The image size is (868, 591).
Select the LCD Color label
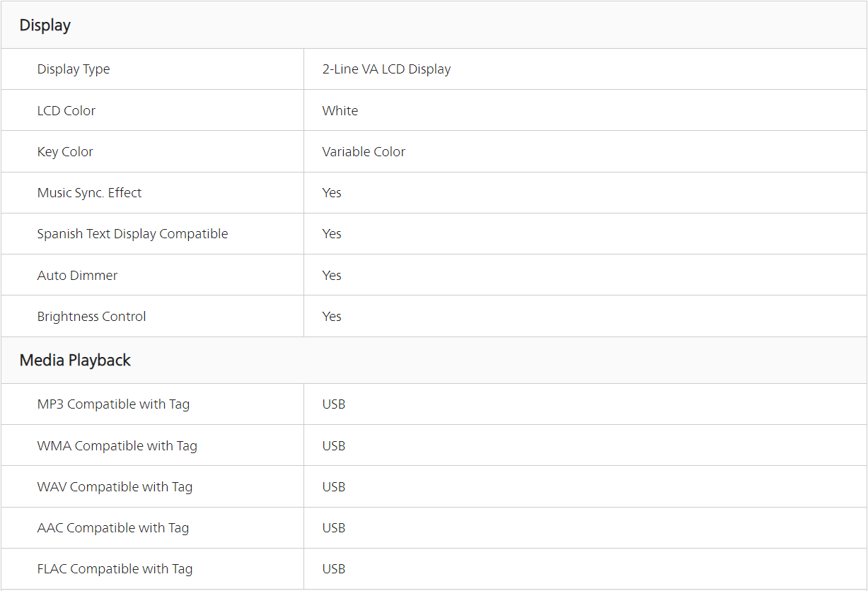[66, 111]
